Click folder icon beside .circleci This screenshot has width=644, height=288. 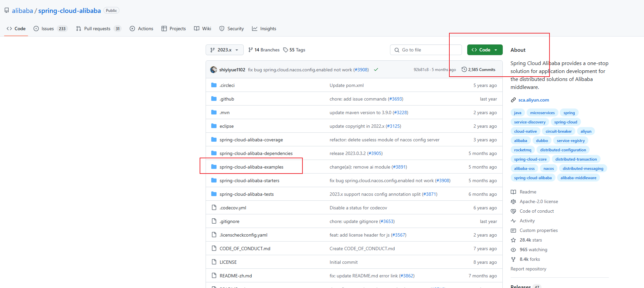[214, 85]
